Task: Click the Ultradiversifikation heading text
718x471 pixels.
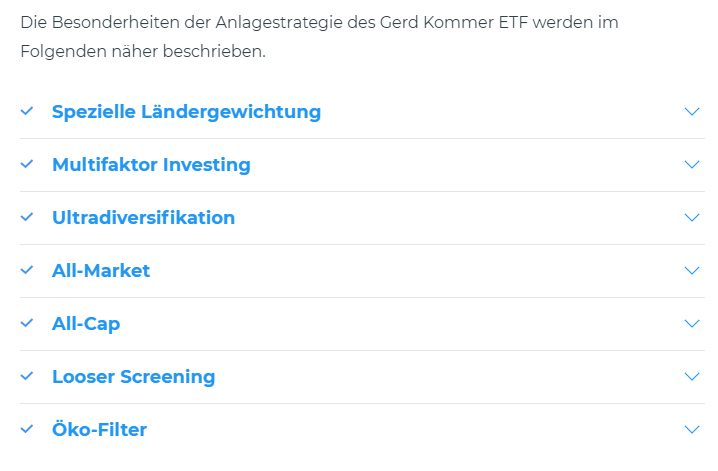Action: click(x=143, y=218)
